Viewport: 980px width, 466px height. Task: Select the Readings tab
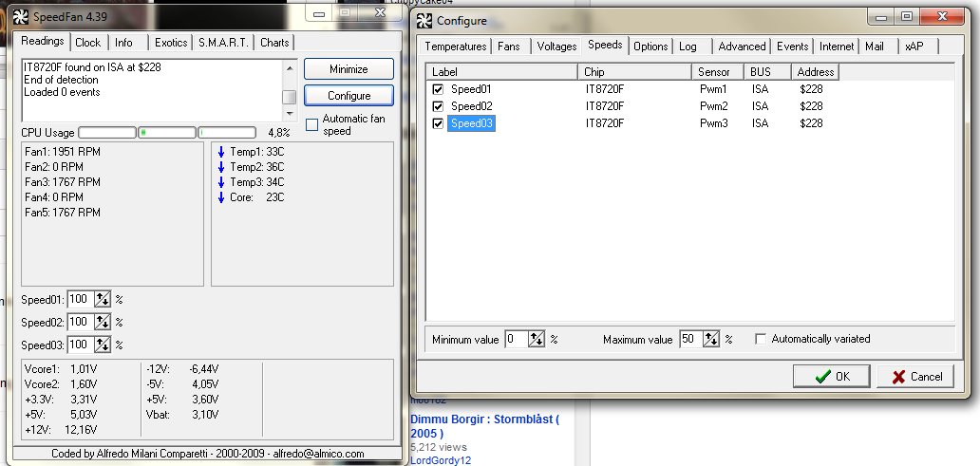pos(43,41)
